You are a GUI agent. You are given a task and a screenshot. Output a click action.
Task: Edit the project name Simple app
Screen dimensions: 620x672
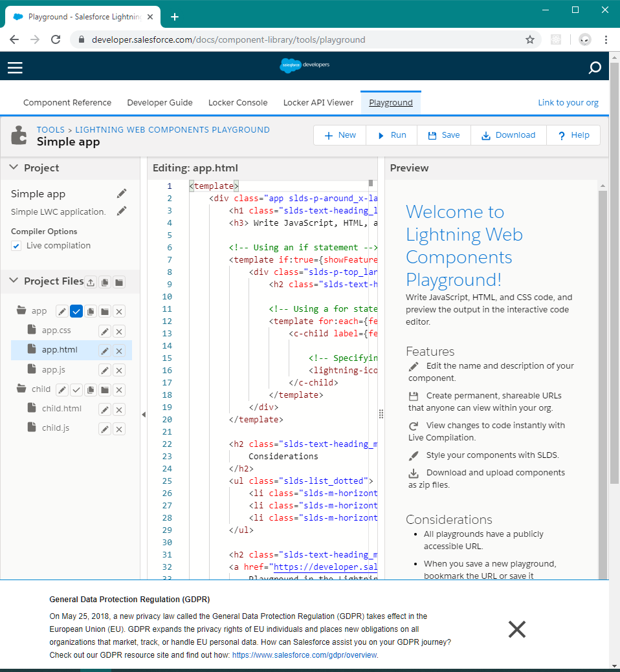click(122, 194)
